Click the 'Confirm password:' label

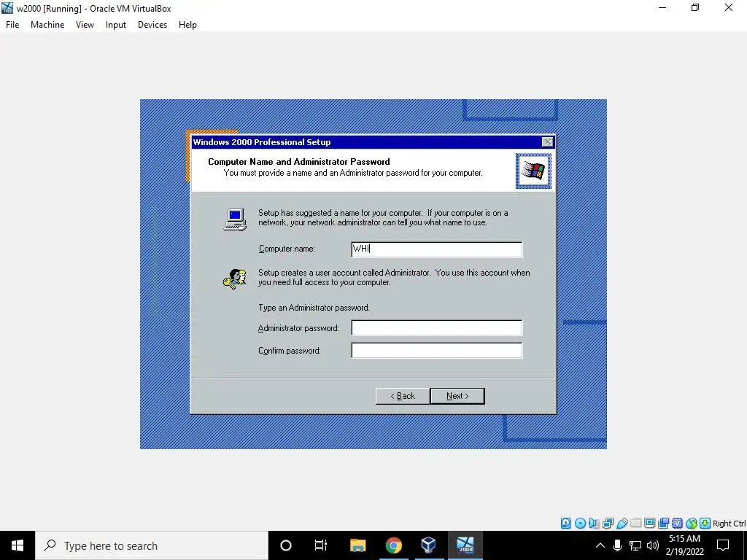[x=290, y=351]
